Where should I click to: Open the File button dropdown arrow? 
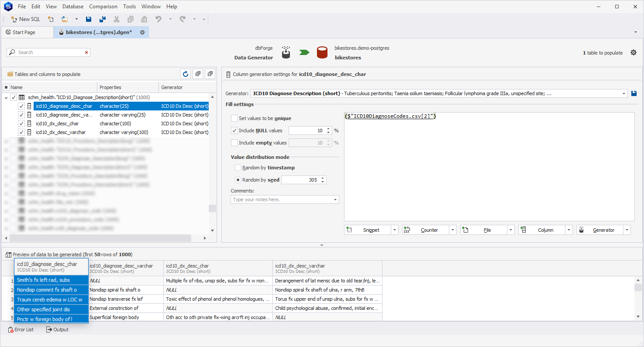point(511,230)
